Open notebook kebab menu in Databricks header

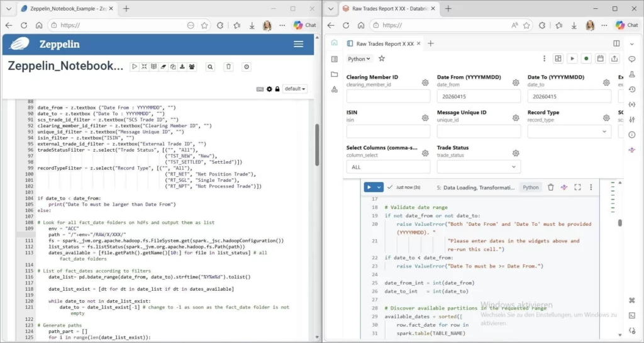click(x=544, y=59)
